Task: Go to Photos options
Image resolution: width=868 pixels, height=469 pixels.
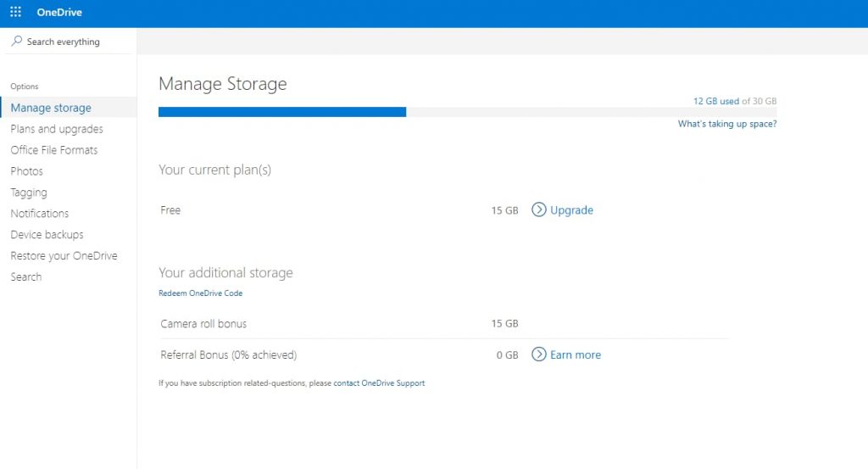Action: [26, 171]
